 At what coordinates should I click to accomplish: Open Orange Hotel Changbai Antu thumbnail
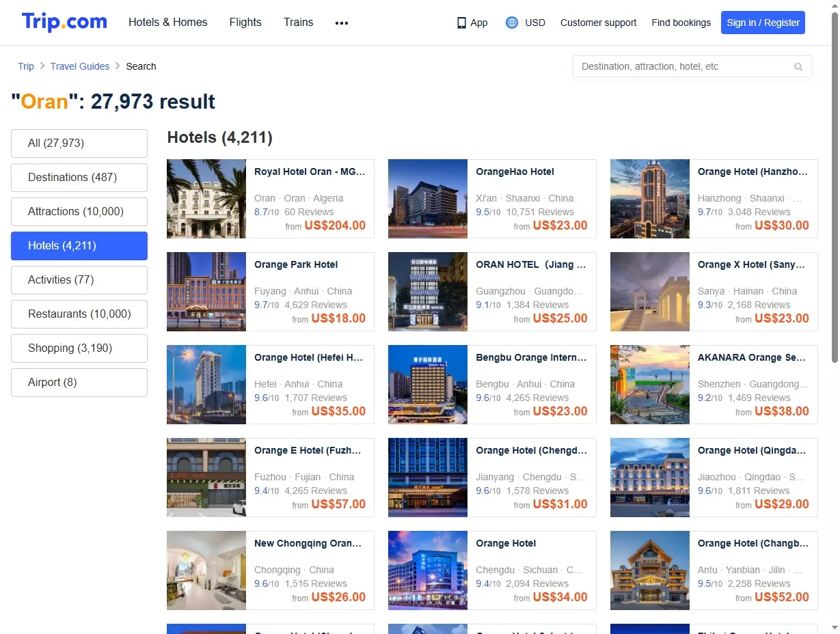(650, 570)
